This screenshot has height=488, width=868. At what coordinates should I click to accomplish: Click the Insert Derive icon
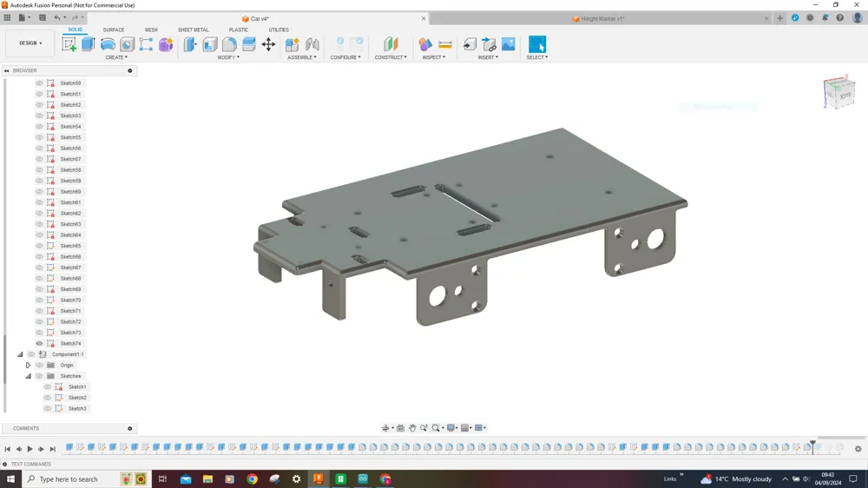click(x=470, y=44)
